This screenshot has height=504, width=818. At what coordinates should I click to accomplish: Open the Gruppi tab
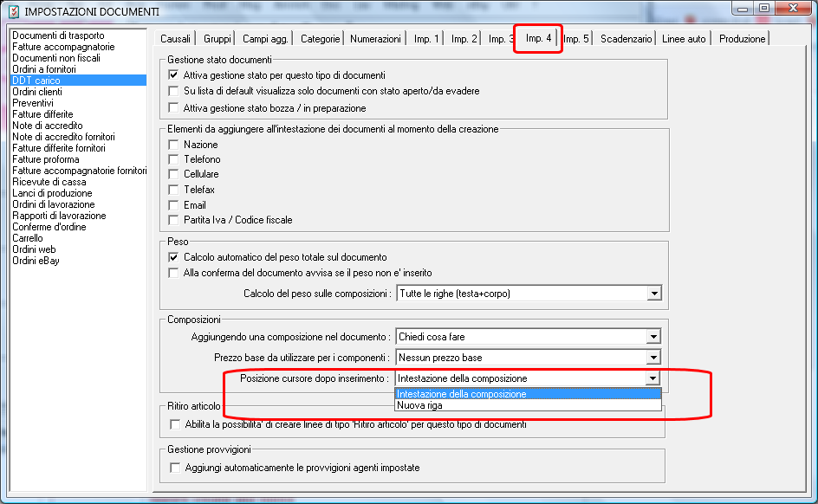217,39
